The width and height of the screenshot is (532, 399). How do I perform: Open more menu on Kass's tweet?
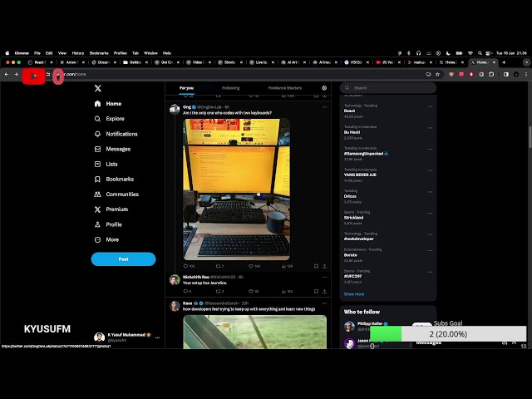point(325,303)
